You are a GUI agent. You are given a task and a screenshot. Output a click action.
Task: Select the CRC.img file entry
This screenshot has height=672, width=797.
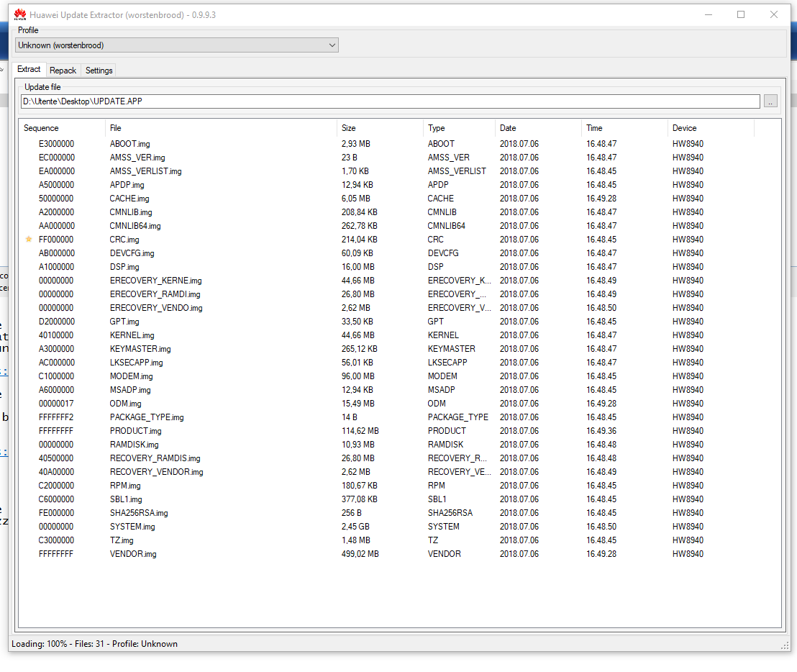pos(124,240)
